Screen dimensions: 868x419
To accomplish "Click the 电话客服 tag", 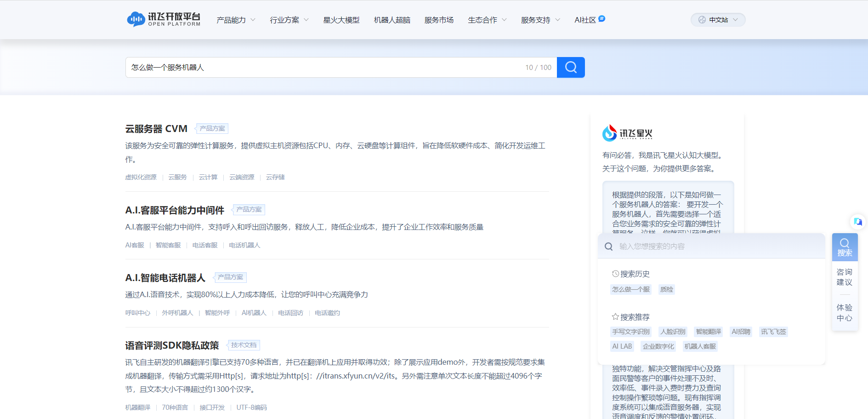I will 205,245.
